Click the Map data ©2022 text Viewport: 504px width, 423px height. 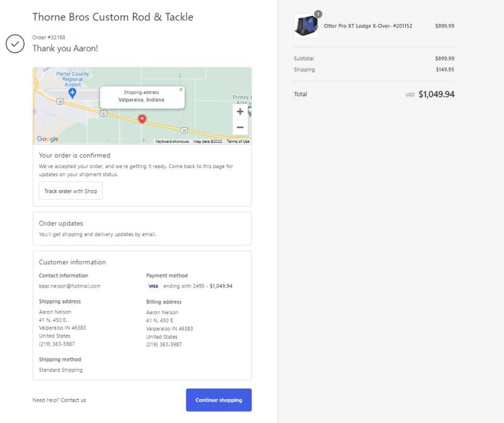[x=208, y=142]
